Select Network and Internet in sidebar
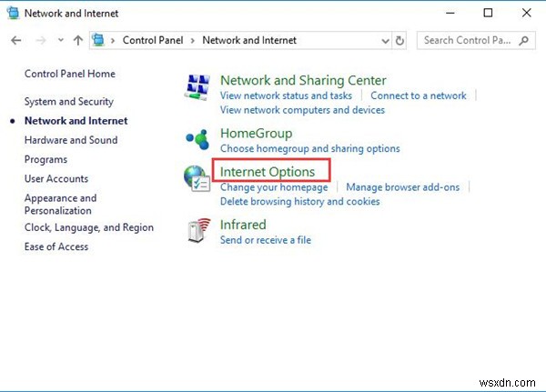The height and width of the screenshot is (392, 546). [76, 121]
